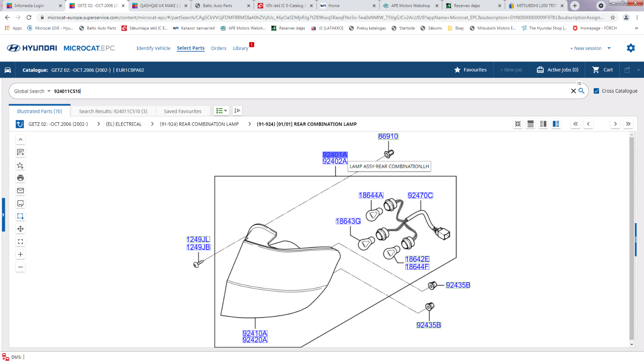Go to the next illustration
This screenshot has width=644, height=362.
615,124
